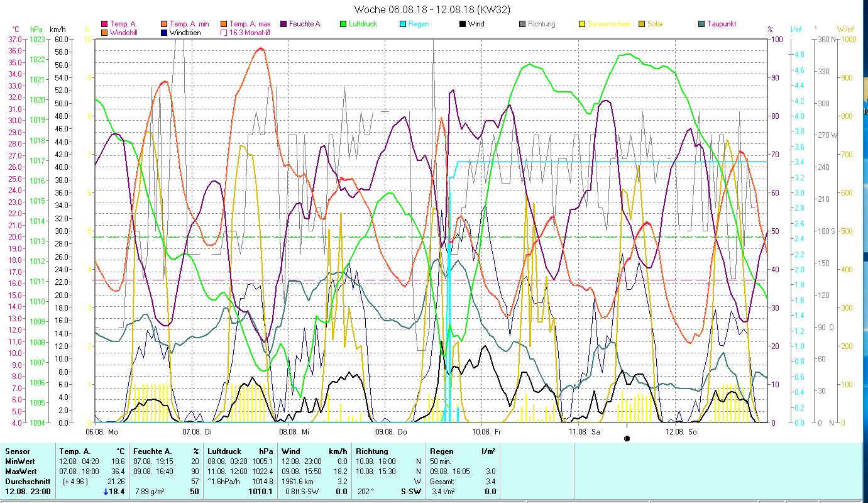The image size is (868, 503).
Task: Click the 16.3 Monat-Ø legend box
Action: [x=223, y=32]
